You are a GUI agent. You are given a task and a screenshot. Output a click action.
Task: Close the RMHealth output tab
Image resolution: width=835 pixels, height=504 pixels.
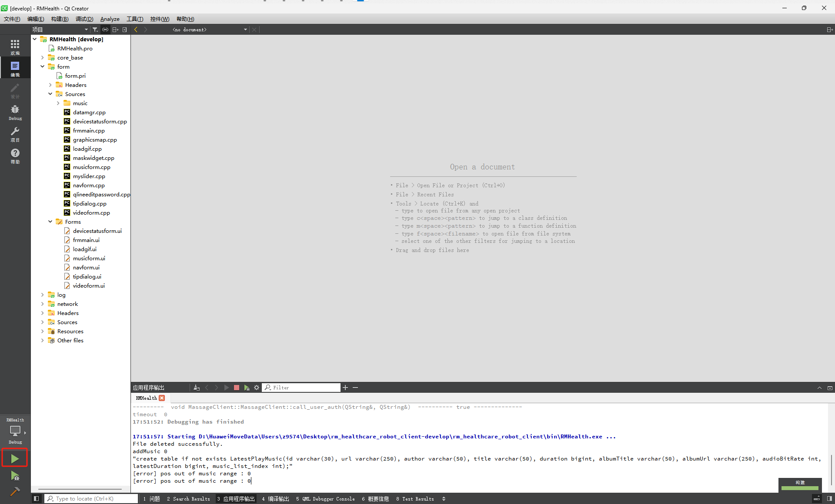tap(162, 398)
